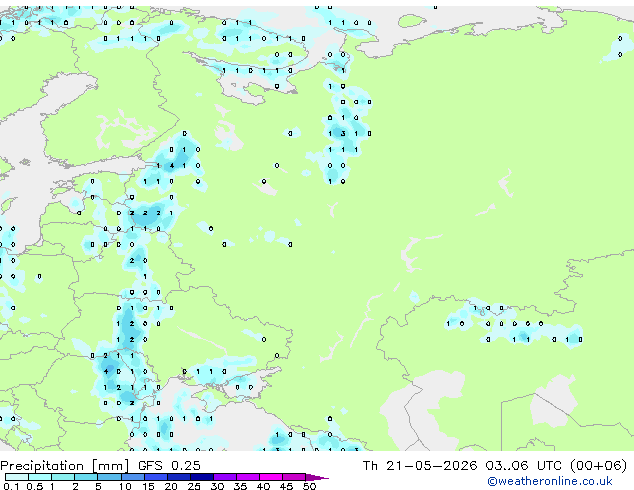This screenshot has width=634, height=490.
Task: Click the 'GFS 0.25' model label
Action: click(169, 466)
